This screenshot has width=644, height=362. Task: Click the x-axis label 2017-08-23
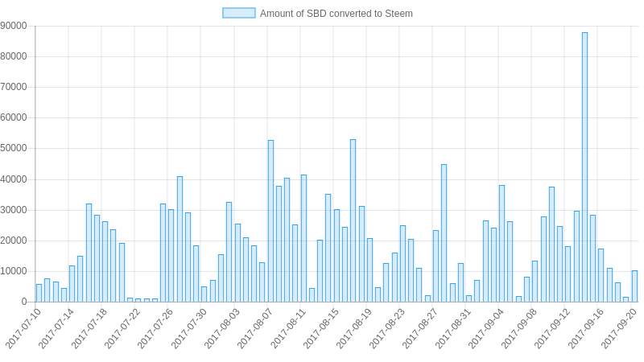click(387, 329)
